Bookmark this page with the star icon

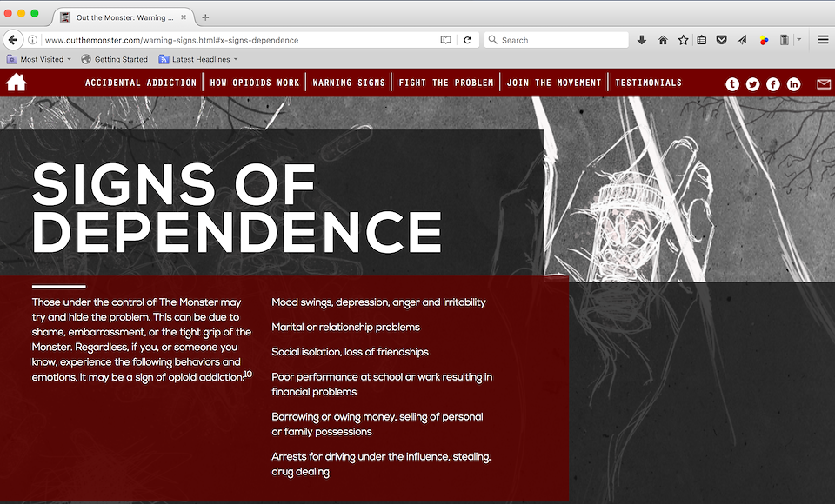pos(684,40)
